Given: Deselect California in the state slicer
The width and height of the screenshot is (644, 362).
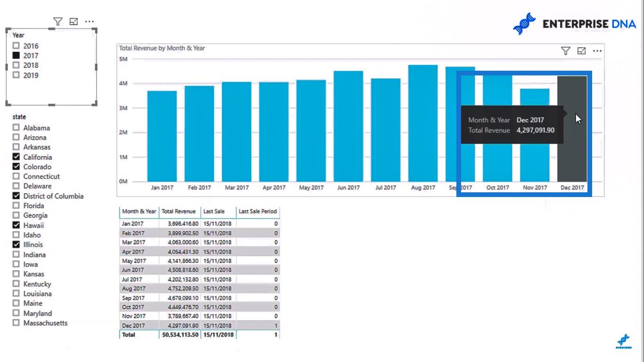Looking at the screenshot, I should coord(17,157).
